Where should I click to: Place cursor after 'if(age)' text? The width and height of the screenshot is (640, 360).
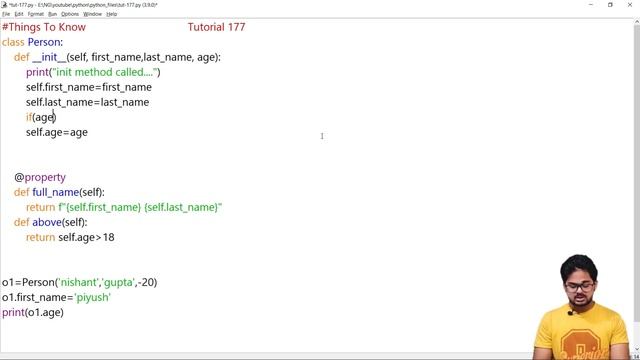point(56,118)
